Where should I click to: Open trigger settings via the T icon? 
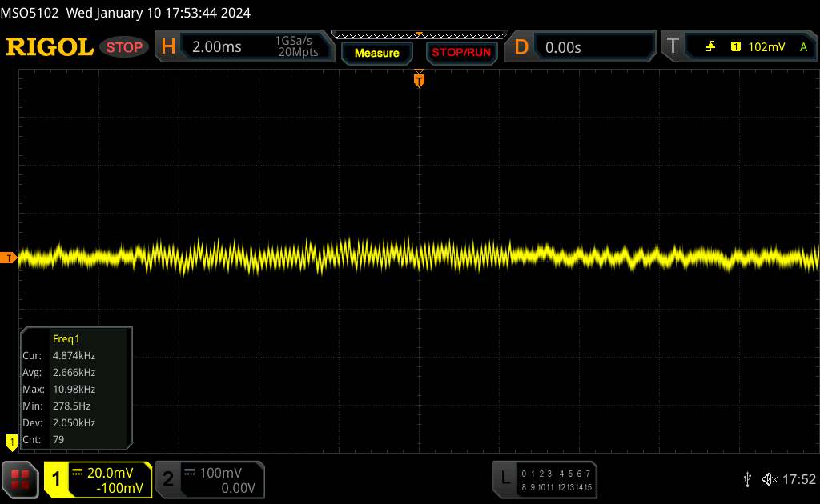(673, 47)
